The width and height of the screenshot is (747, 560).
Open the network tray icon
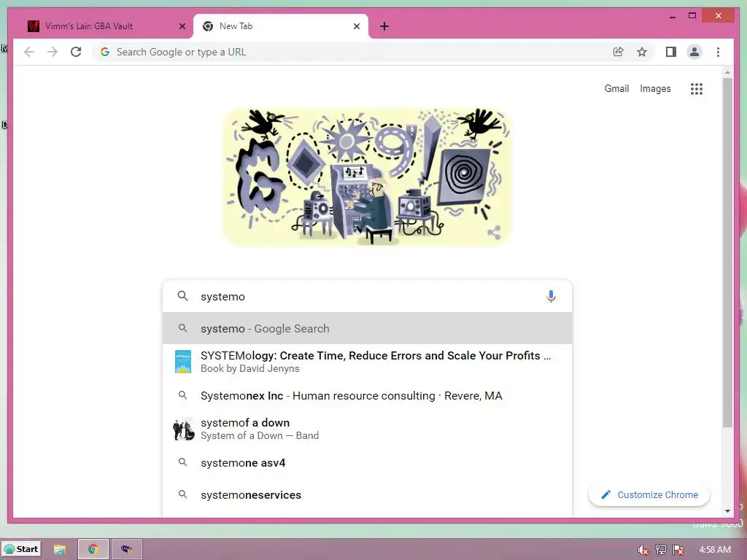660,550
